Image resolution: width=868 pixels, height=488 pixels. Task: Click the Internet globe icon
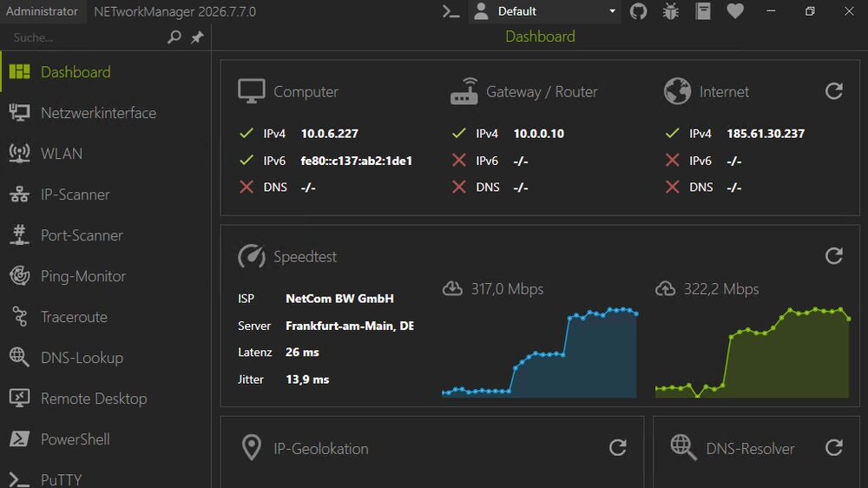[x=677, y=91]
